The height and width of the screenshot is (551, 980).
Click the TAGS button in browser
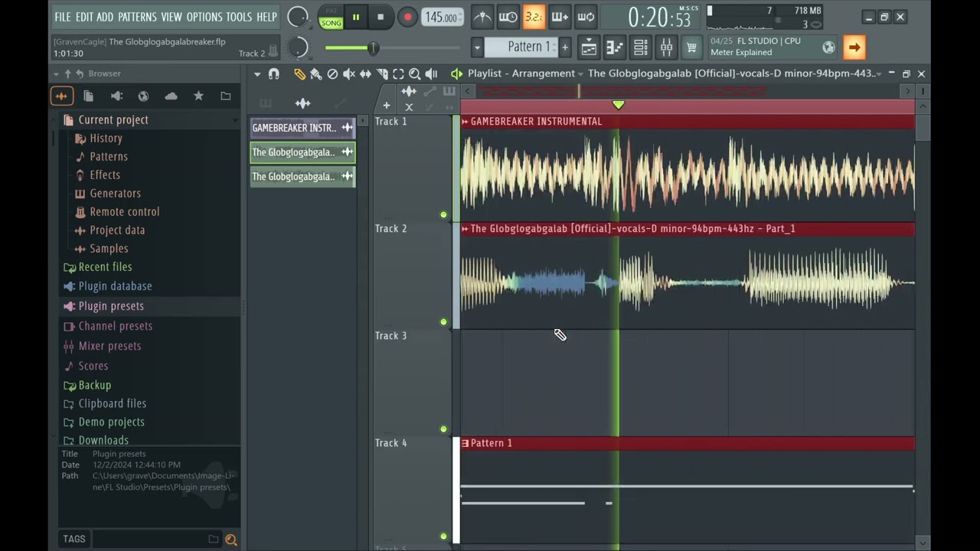click(74, 540)
